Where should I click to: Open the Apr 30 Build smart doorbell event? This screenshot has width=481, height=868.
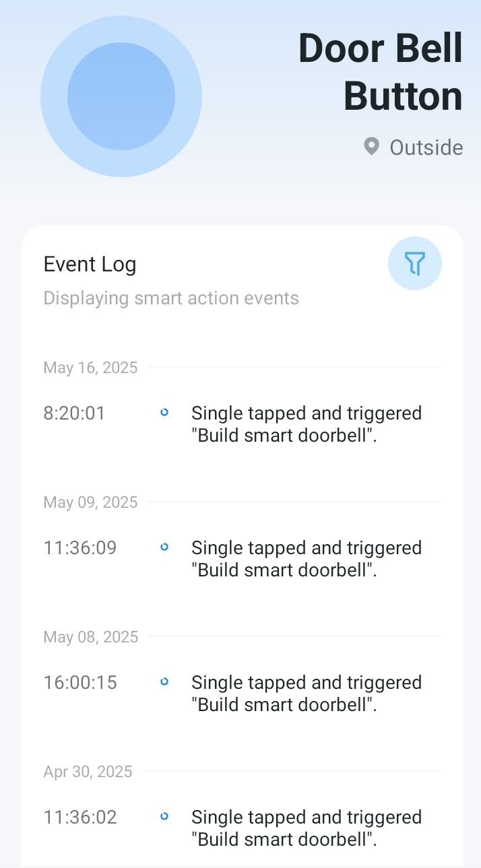click(x=307, y=828)
